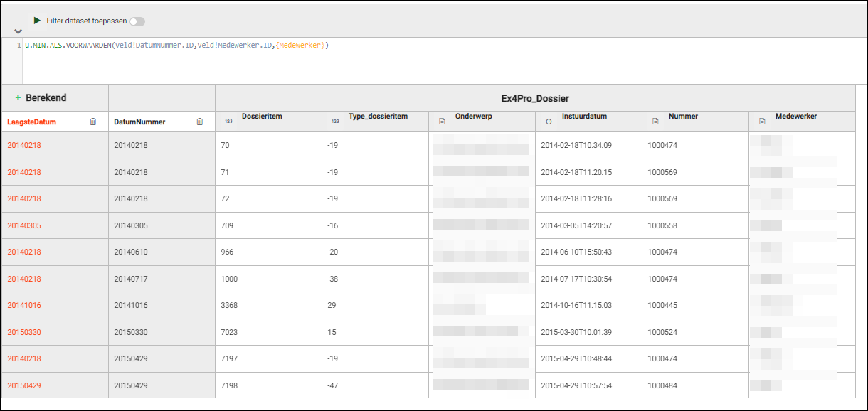Collapse the formula editor with the chevron
Viewport: 868px width, 411px height.
[18, 32]
